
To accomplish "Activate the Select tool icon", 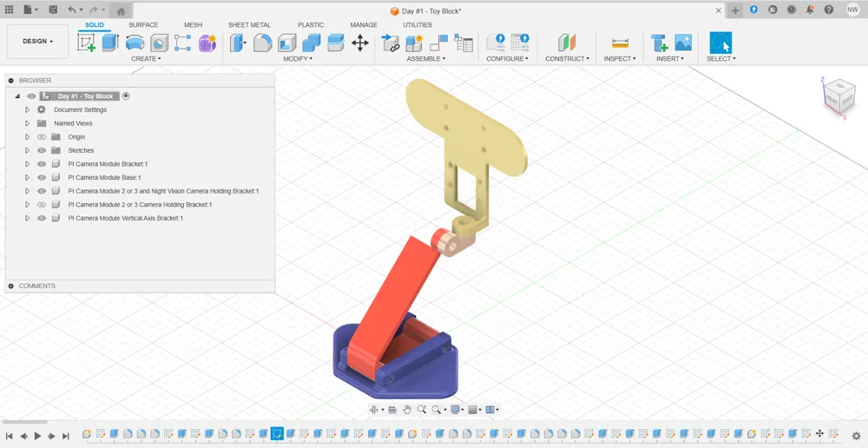I will coord(720,43).
